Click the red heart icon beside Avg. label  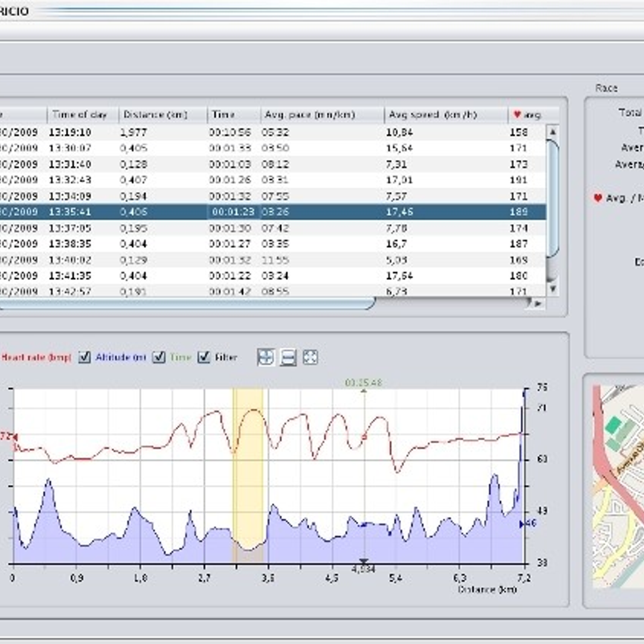click(598, 198)
